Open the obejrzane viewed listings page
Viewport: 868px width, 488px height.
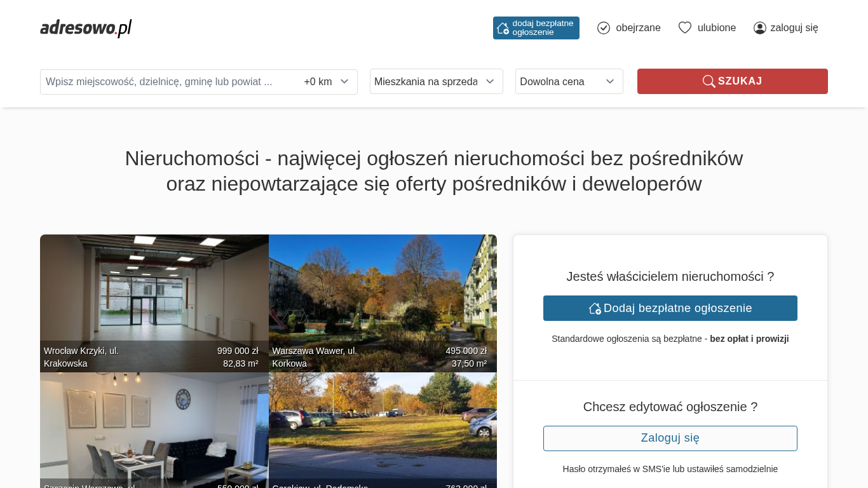pos(637,28)
